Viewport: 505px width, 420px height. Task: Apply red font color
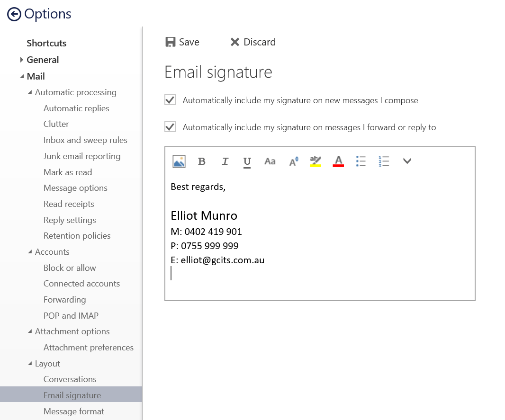338,161
